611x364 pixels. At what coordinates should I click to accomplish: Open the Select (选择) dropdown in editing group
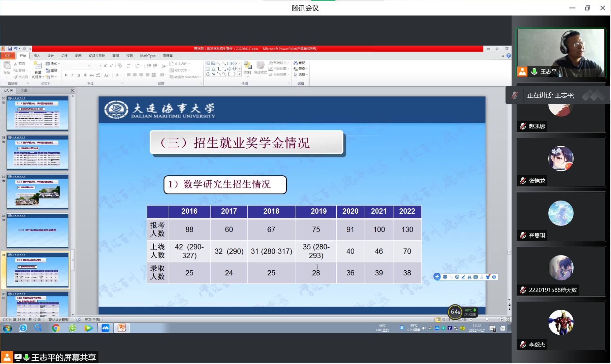301,74
